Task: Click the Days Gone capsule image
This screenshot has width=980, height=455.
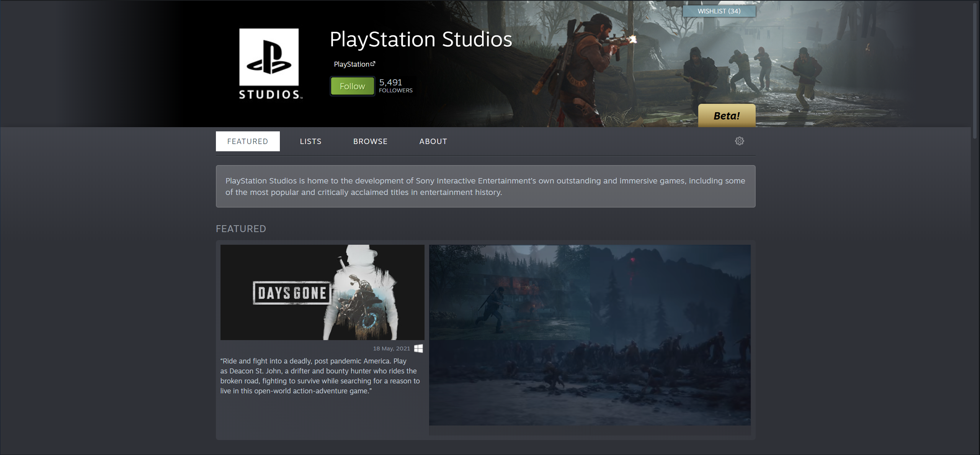Action: click(322, 292)
